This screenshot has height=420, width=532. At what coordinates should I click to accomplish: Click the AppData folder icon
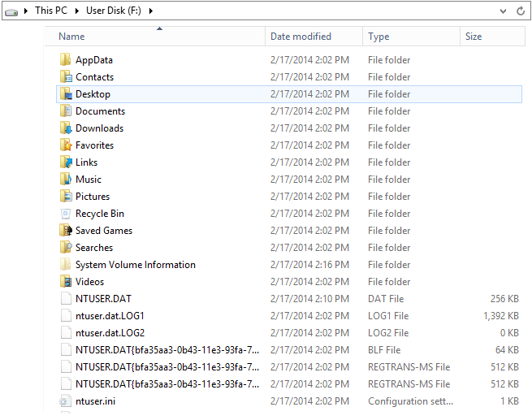pos(66,60)
